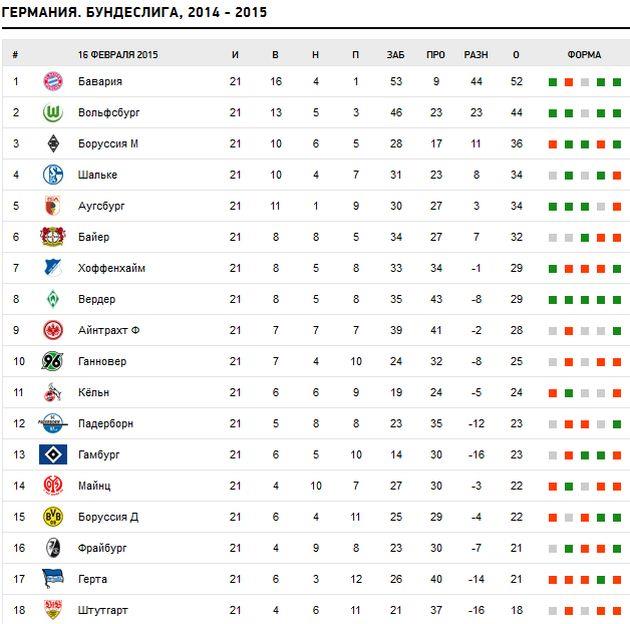This screenshot has height=624, width=630.
Task: Click the Hamburg club emblem
Action: point(53,455)
